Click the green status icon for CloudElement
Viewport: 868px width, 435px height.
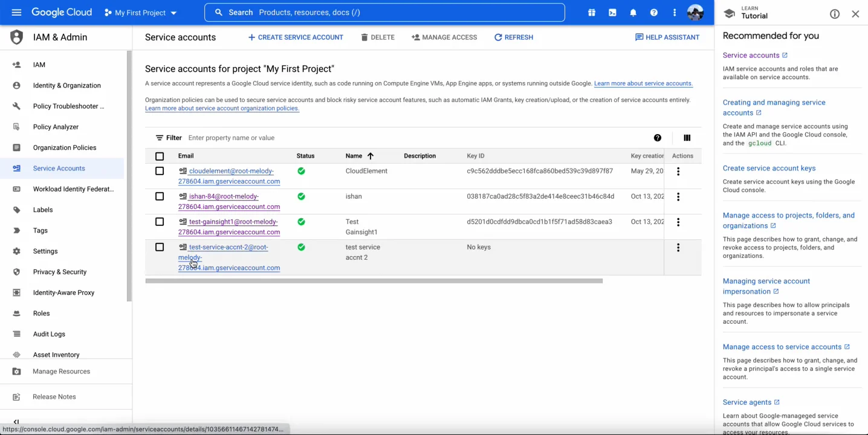click(x=301, y=171)
